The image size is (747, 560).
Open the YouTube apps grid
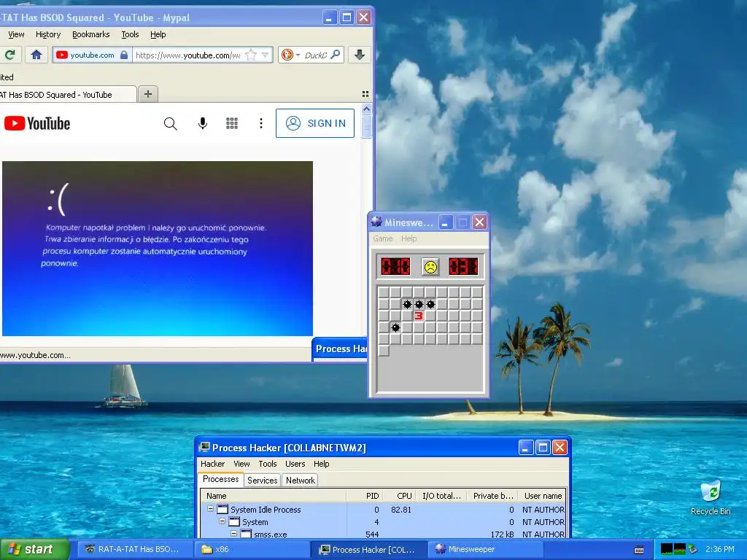[232, 123]
